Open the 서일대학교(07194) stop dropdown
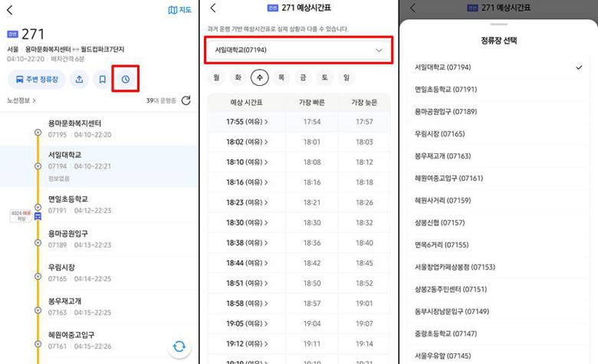 299,50
